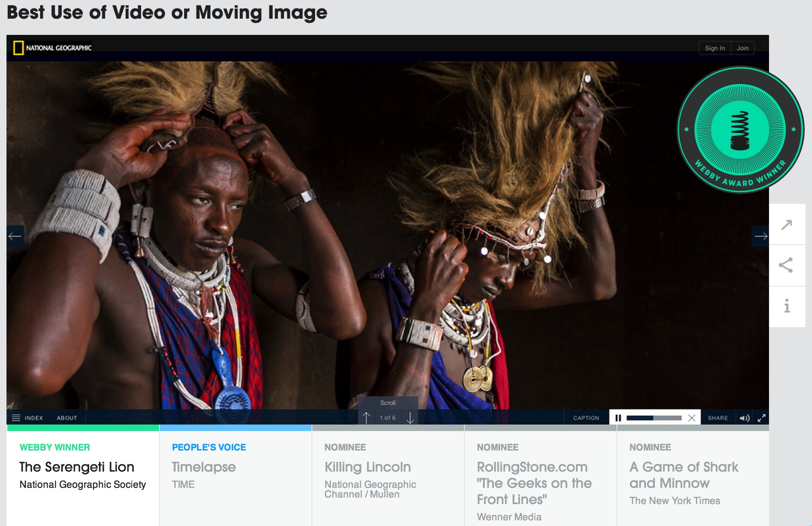Click the Sign In button

(715, 48)
